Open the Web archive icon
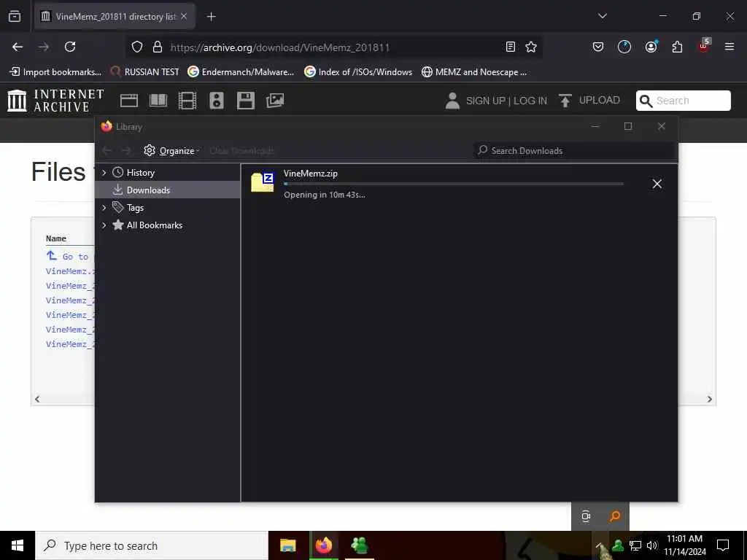 click(x=128, y=101)
